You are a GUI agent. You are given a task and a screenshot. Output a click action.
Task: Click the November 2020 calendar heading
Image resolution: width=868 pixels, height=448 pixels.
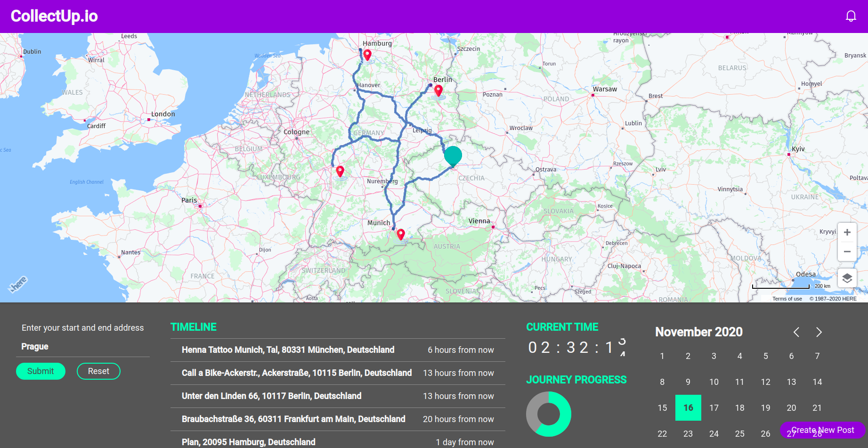(x=699, y=332)
